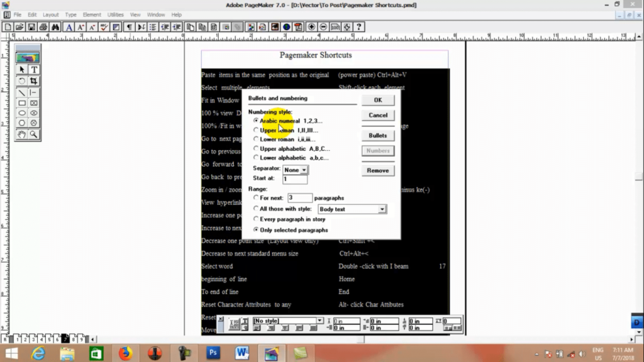The height and width of the screenshot is (362, 644).
Task: Open the File menu
Action: [18, 15]
